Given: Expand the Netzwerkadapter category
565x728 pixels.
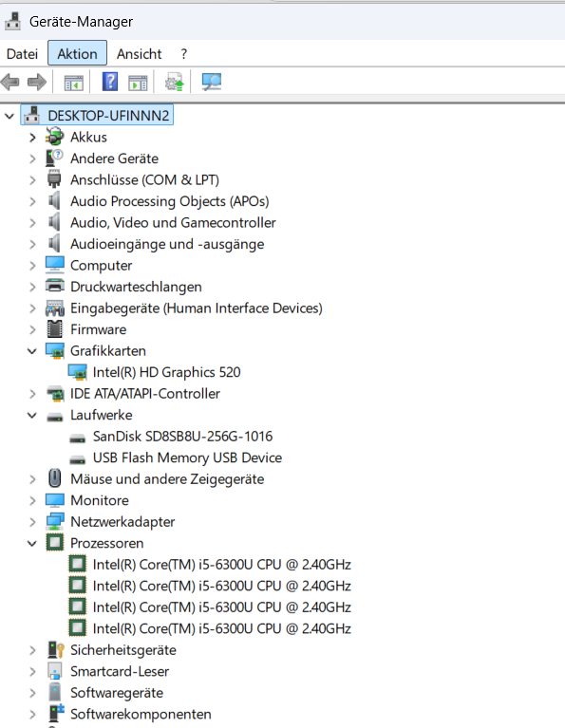Looking at the screenshot, I should pyautogui.click(x=32, y=522).
